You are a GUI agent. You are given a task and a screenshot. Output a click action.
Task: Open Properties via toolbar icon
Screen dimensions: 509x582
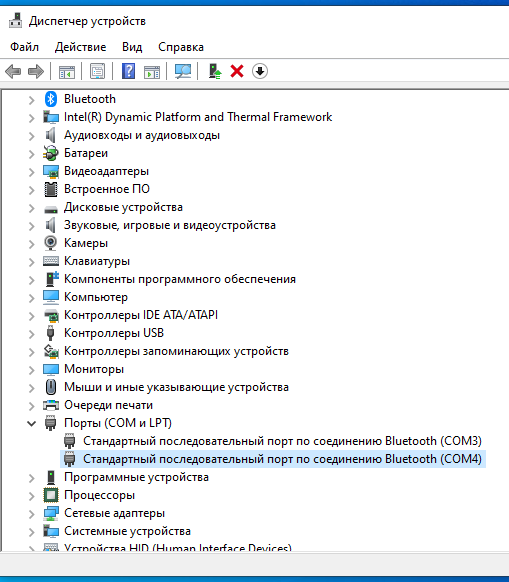[x=97, y=71]
